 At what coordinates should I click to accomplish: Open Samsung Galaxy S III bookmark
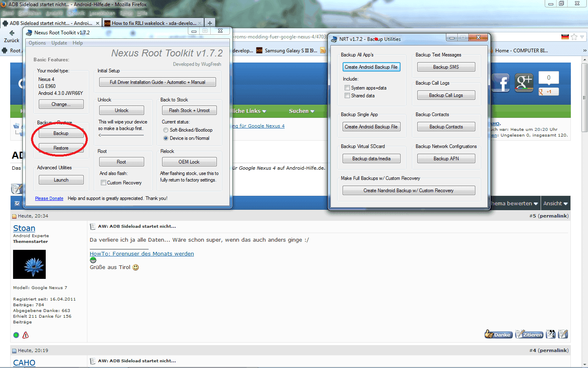[x=287, y=51]
